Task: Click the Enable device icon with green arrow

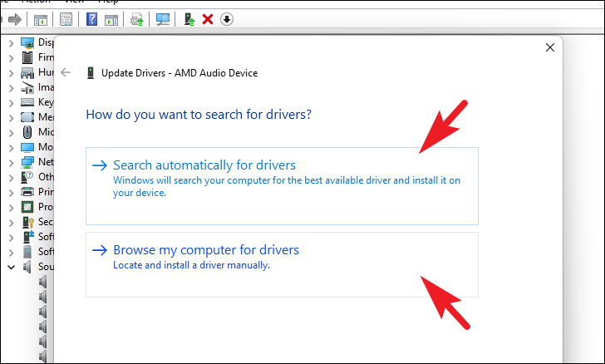Action: pyautogui.click(x=189, y=19)
